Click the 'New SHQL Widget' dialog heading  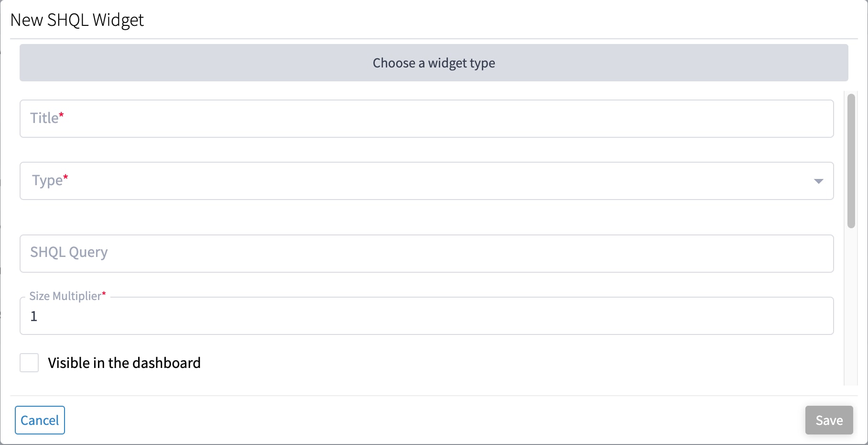(x=77, y=20)
